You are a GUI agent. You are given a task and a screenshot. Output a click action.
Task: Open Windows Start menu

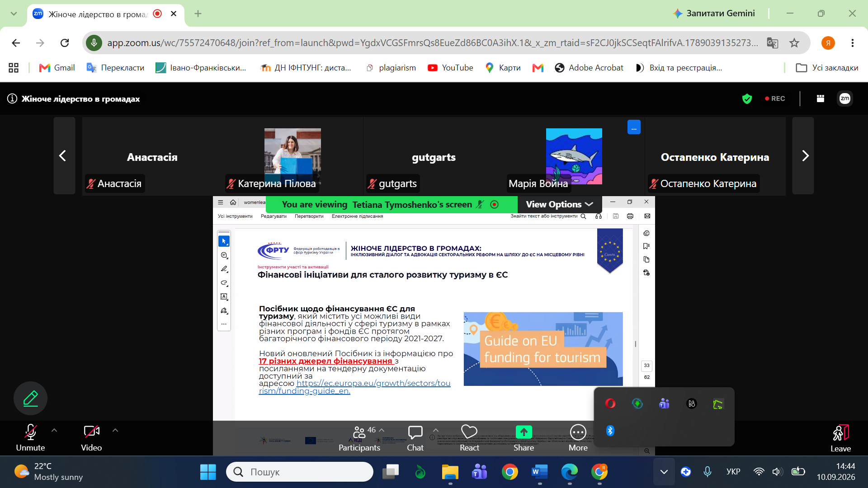[208, 472]
